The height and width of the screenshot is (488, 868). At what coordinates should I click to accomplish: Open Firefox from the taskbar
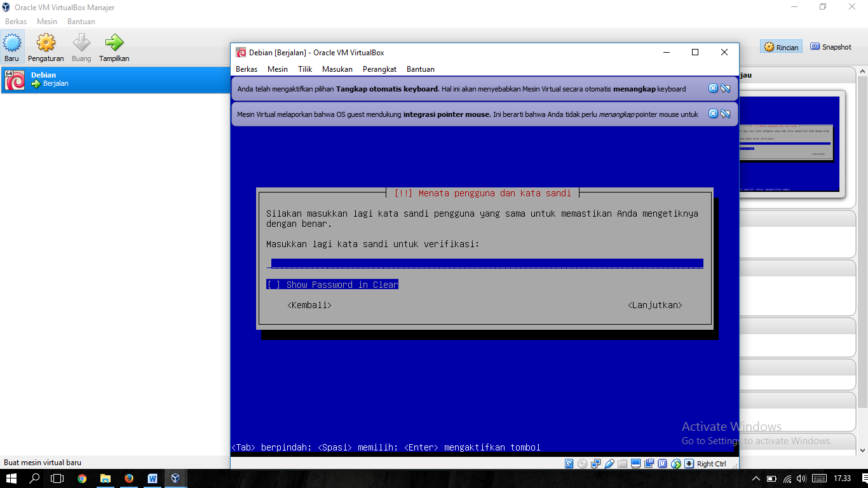coord(128,478)
